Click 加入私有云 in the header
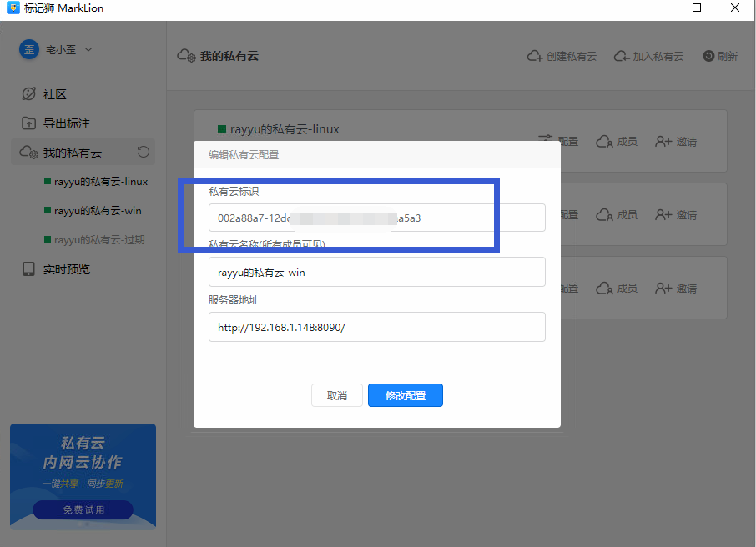756x547 pixels. click(x=648, y=57)
